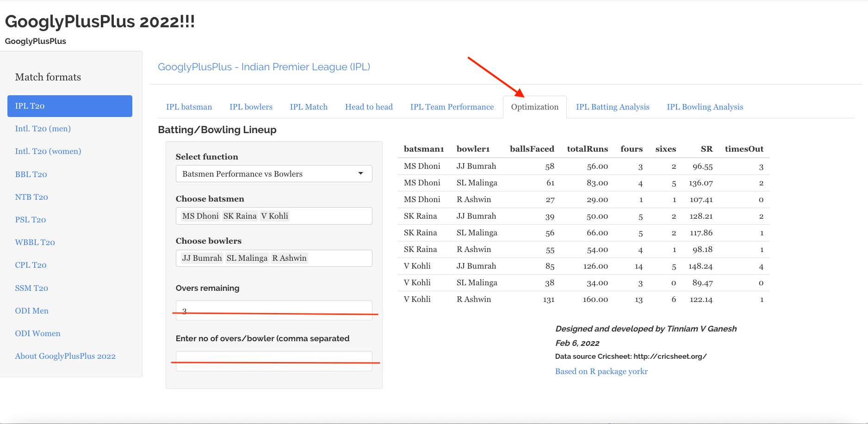Image resolution: width=868 pixels, height=424 pixels.
Task: Remove SK Raina tag from batsmen
Action: tap(240, 216)
